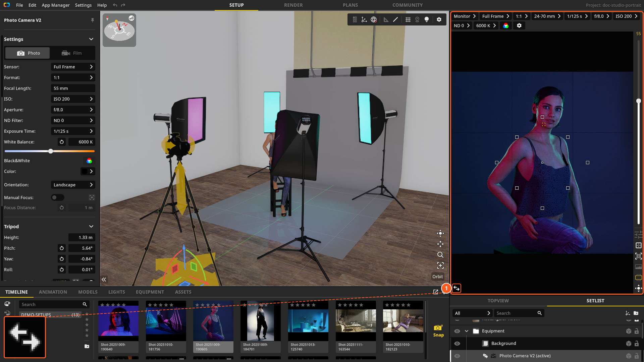
Task: Toggle Manual Focus switch
Action: 57,198
